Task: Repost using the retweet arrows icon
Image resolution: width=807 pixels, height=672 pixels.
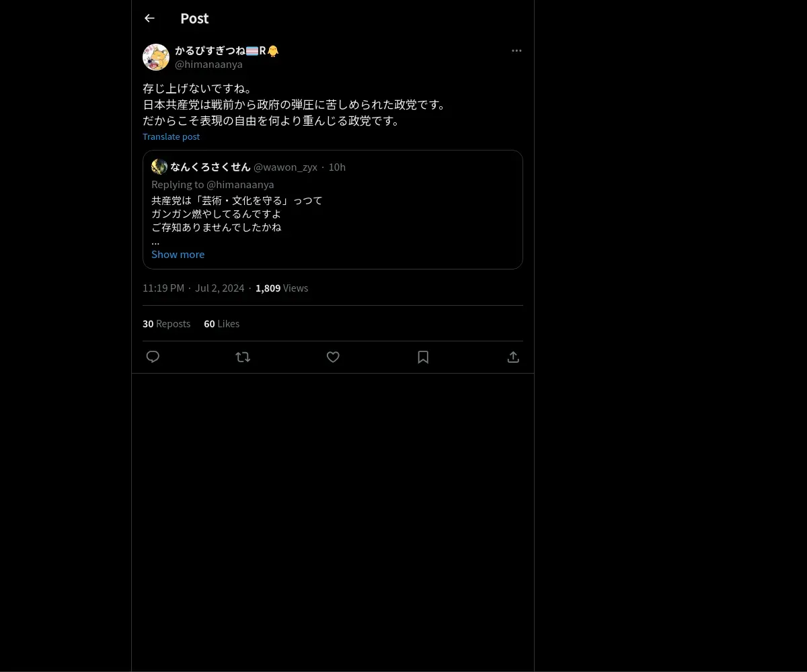Action: click(x=243, y=357)
